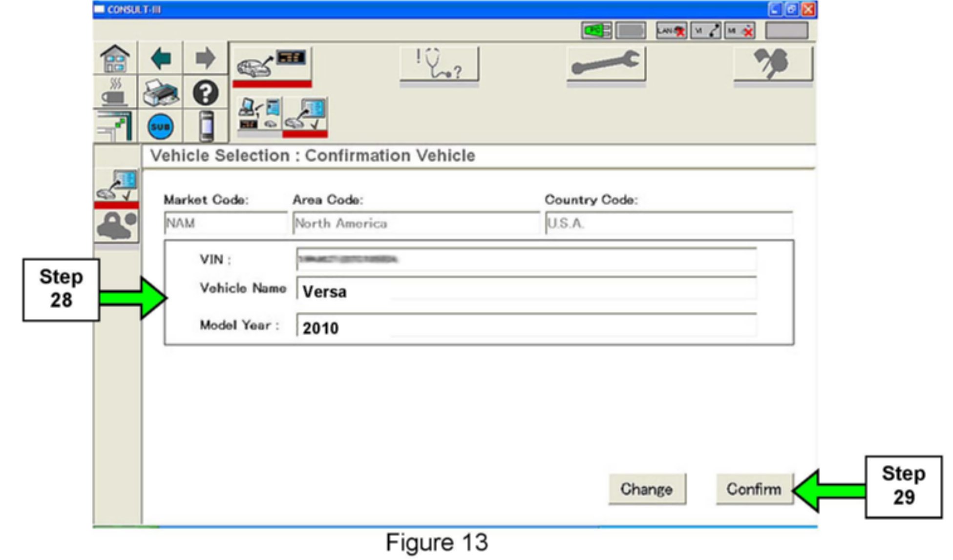The image size is (953, 560).
Task: Click the handheld device icon
Action: [206, 126]
